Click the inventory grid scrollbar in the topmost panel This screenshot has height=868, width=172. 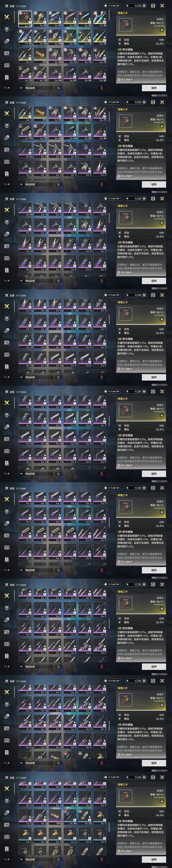(x=109, y=15)
